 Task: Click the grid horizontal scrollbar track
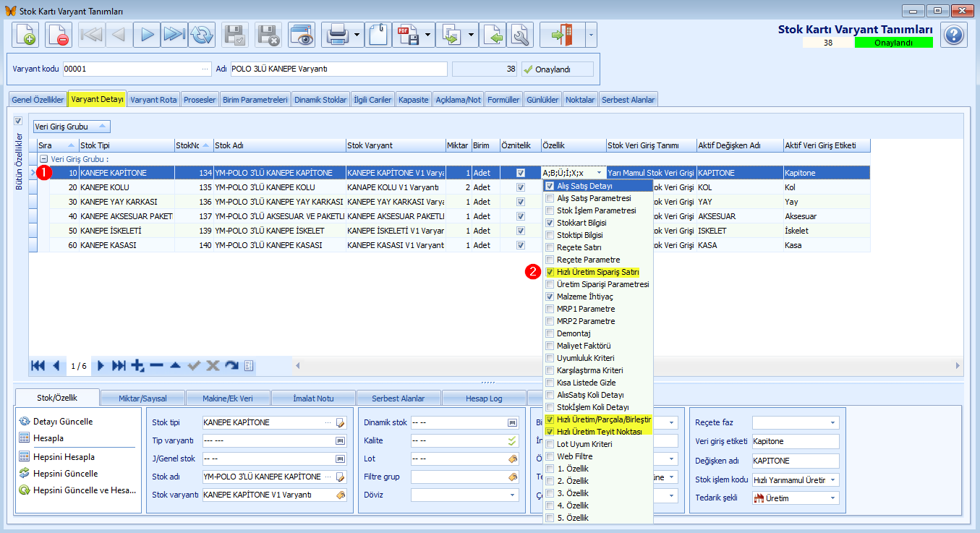click(x=626, y=366)
